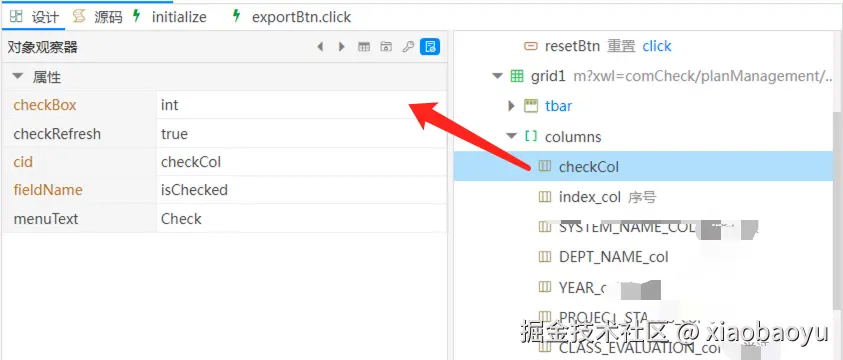Click the column icon beside YEAR_col
Viewport: 843px width, 360px height.
(545, 287)
